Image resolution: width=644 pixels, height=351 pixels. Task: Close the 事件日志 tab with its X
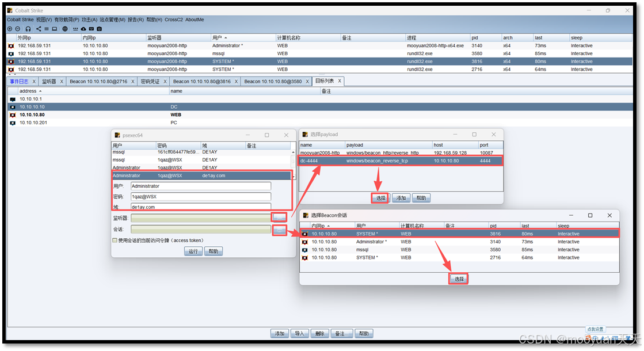34,82
